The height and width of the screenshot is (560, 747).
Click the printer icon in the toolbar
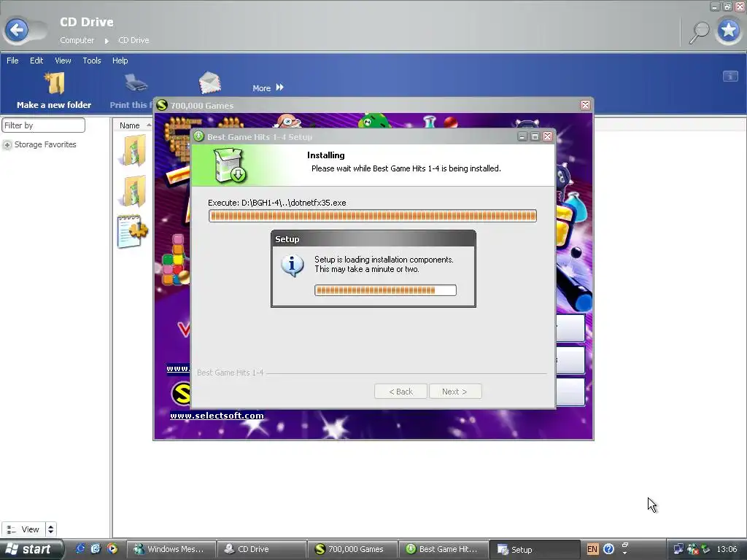pyautogui.click(x=136, y=83)
